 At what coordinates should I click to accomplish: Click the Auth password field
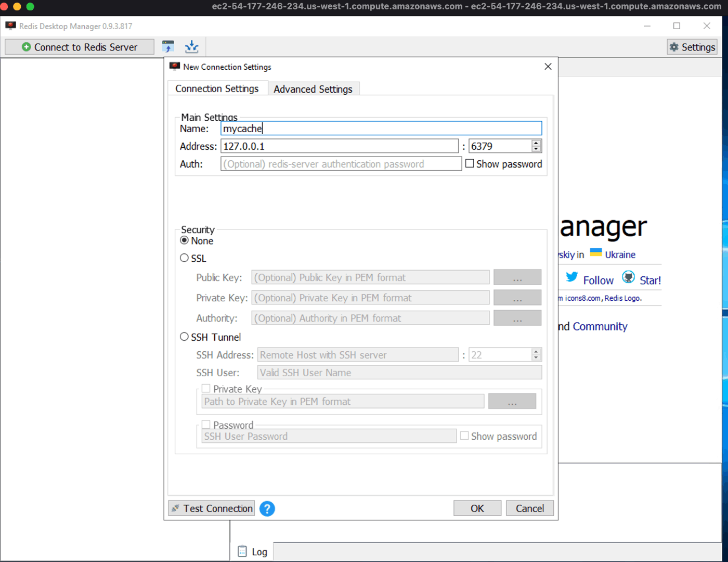pyautogui.click(x=341, y=164)
